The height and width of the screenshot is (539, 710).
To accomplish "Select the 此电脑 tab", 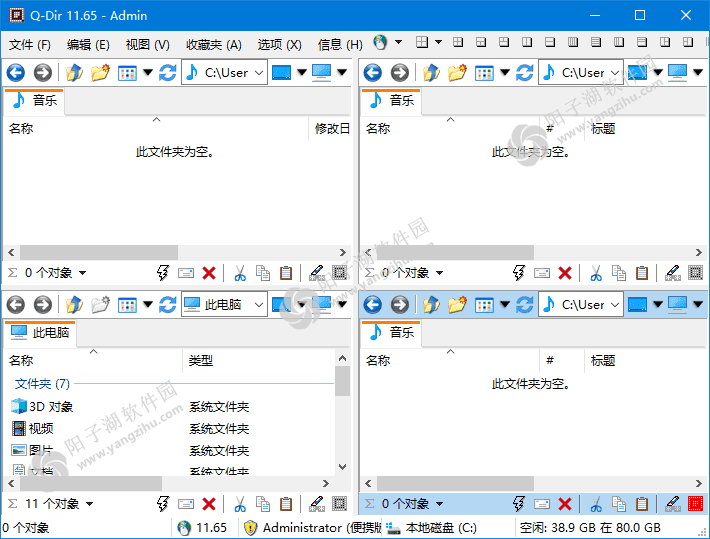I will [x=40, y=332].
